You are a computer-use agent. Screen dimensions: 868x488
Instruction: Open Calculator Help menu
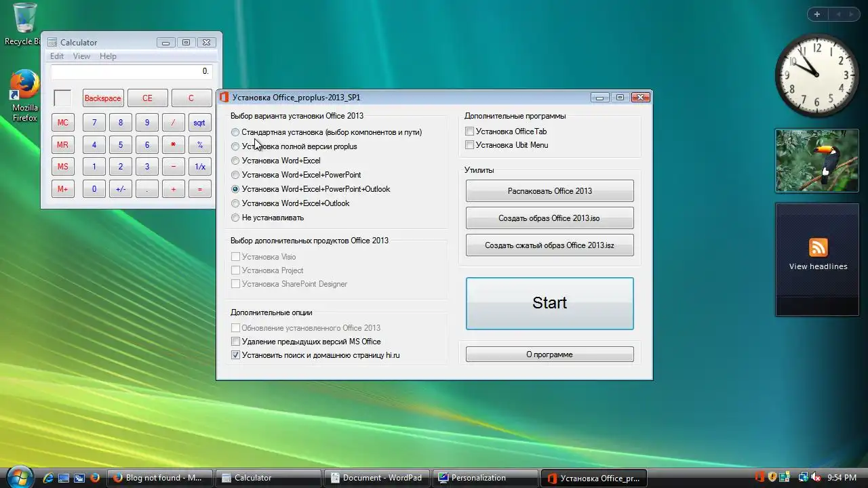click(108, 56)
